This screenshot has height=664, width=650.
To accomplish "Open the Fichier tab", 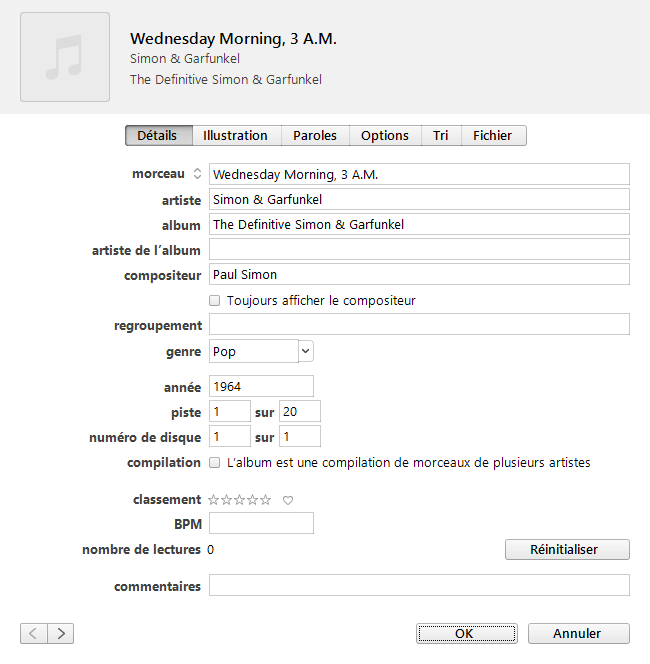I will pyautogui.click(x=494, y=136).
